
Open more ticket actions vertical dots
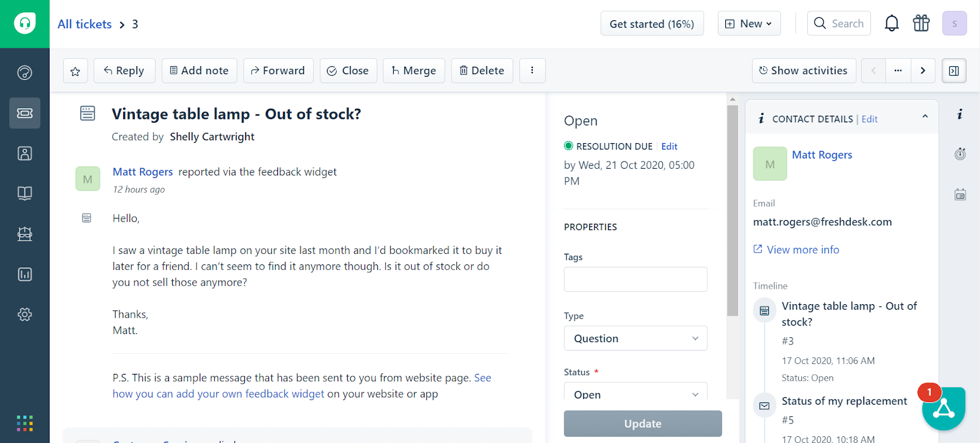(532, 70)
